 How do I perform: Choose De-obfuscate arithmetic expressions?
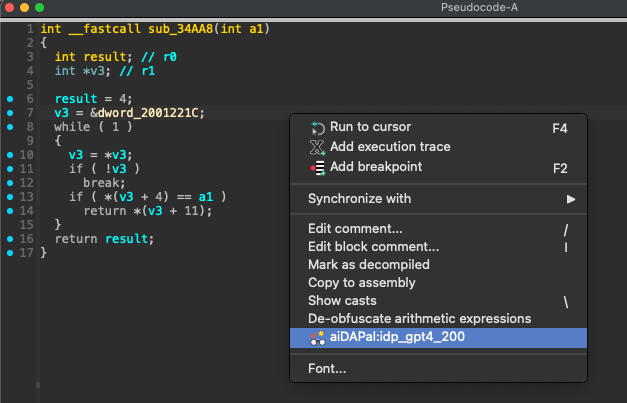[419, 319]
